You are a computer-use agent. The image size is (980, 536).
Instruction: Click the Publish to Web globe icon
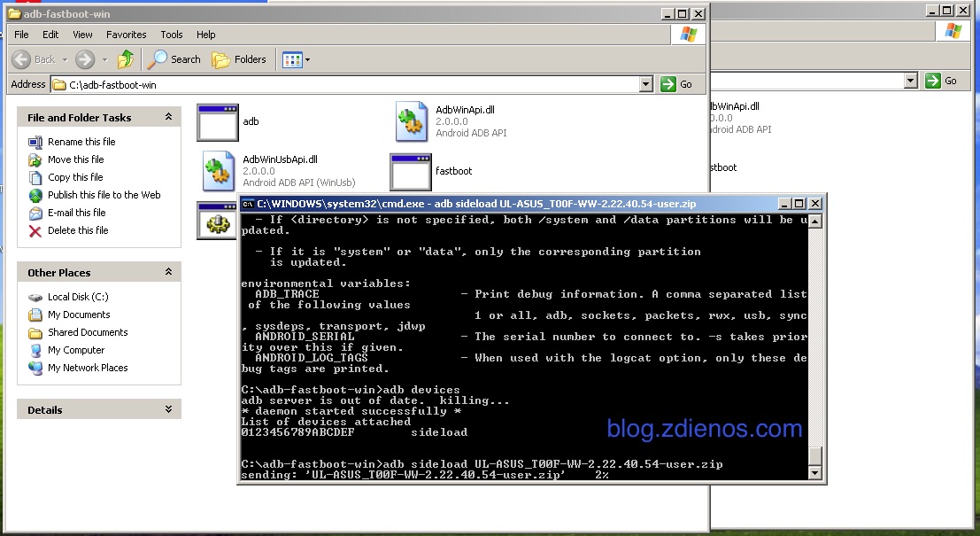point(35,195)
